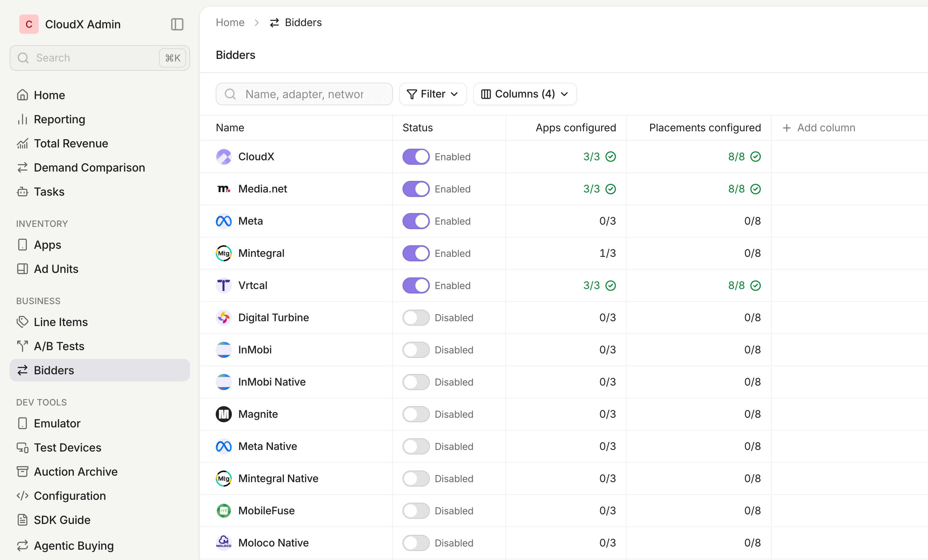Click Mintegral's 1/3 apps configured value
The height and width of the screenshot is (560, 928).
click(x=608, y=253)
